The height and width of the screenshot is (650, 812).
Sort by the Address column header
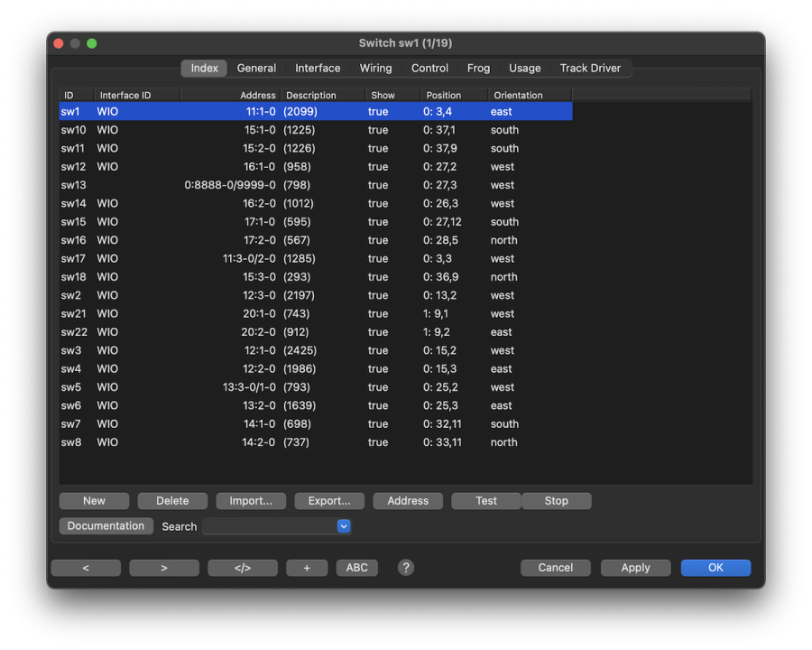[x=231, y=95]
